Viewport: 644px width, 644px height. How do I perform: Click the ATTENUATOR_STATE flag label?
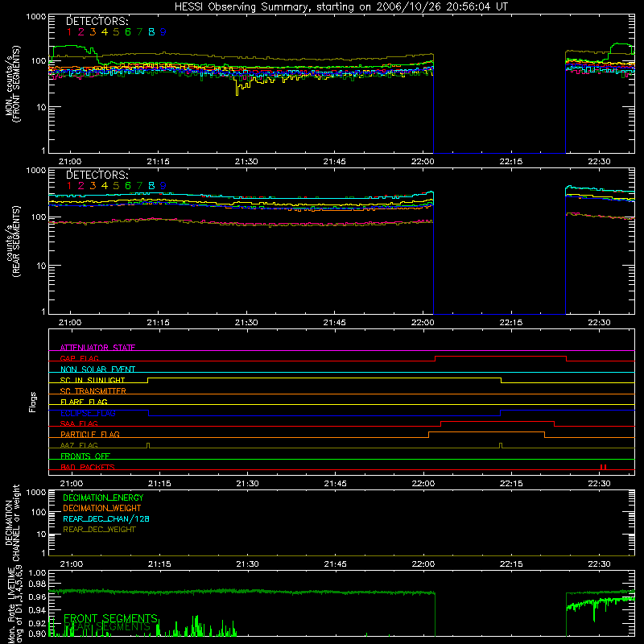click(x=97, y=348)
